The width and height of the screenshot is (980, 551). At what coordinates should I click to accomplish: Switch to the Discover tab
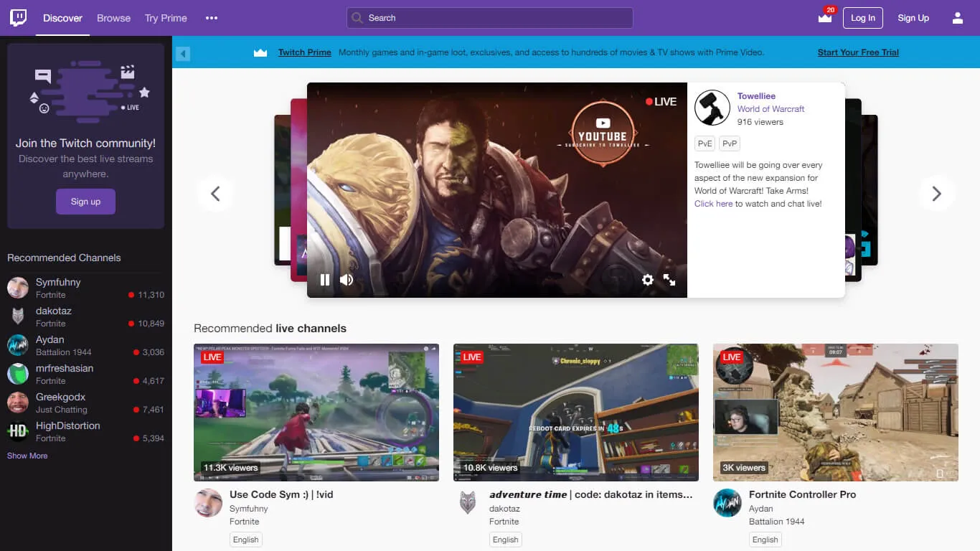tap(63, 18)
